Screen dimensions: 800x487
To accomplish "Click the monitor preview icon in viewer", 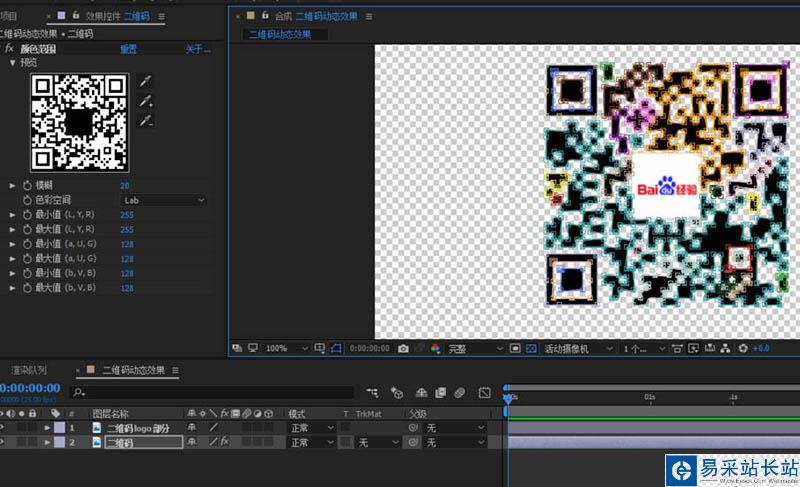I will point(253,348).
